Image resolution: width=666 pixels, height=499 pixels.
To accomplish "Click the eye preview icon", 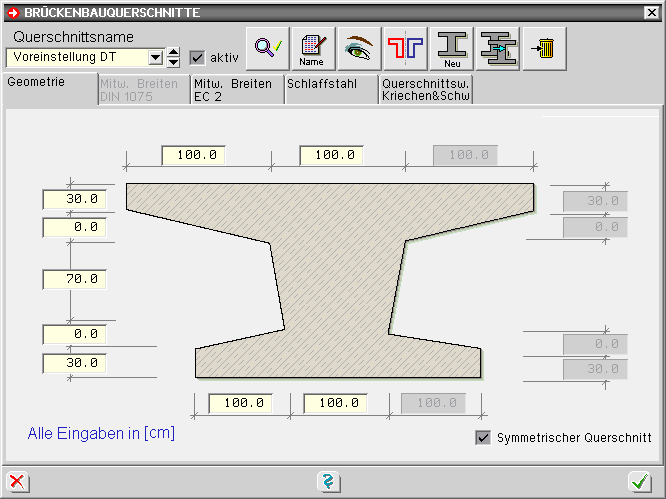I will pyautogui.click(x=359, y=48).
